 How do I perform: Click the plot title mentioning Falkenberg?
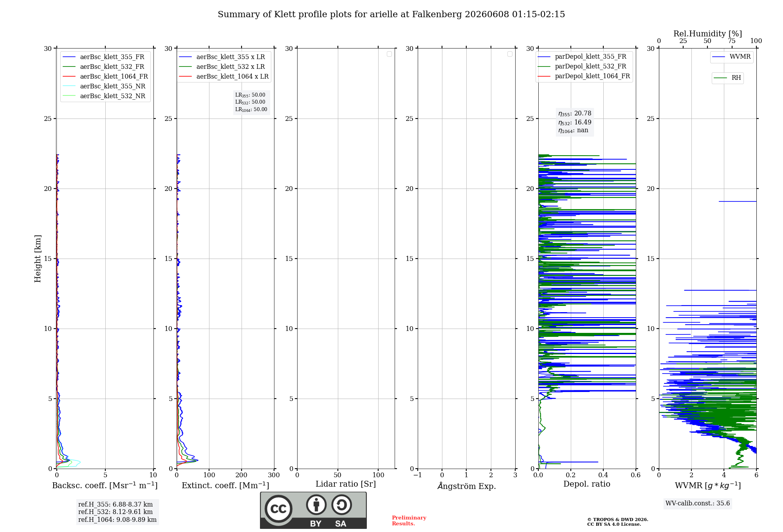(391, 14)
